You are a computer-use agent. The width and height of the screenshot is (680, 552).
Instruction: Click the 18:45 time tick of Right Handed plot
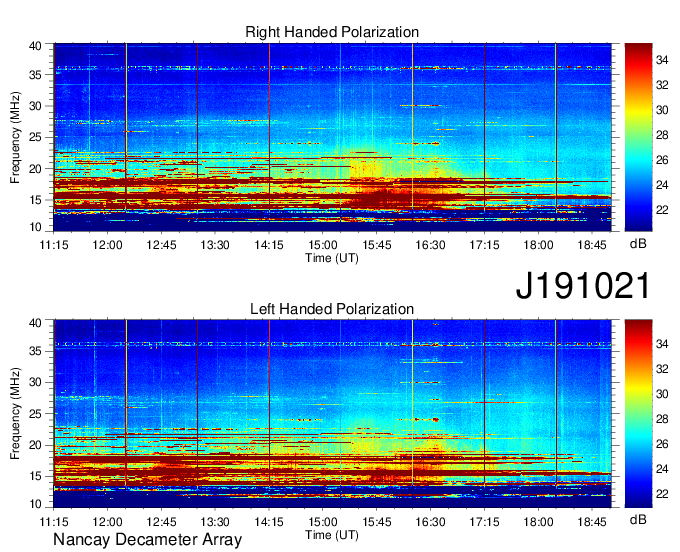[592, 245]
